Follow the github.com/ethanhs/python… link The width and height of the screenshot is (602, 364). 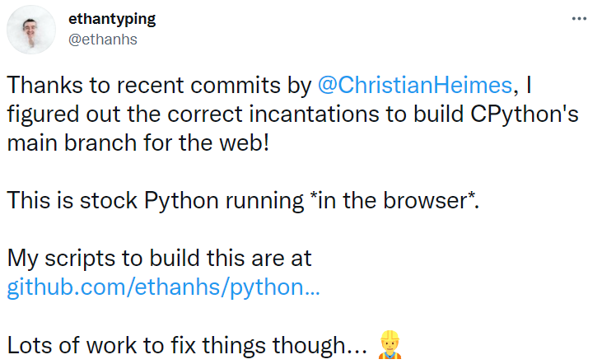[163, 288]
